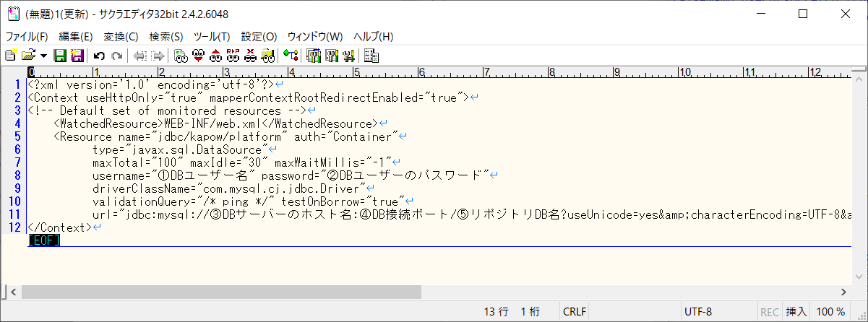
Task: Create a new file with the toolbar icon
Action: [x=11, y=55]
